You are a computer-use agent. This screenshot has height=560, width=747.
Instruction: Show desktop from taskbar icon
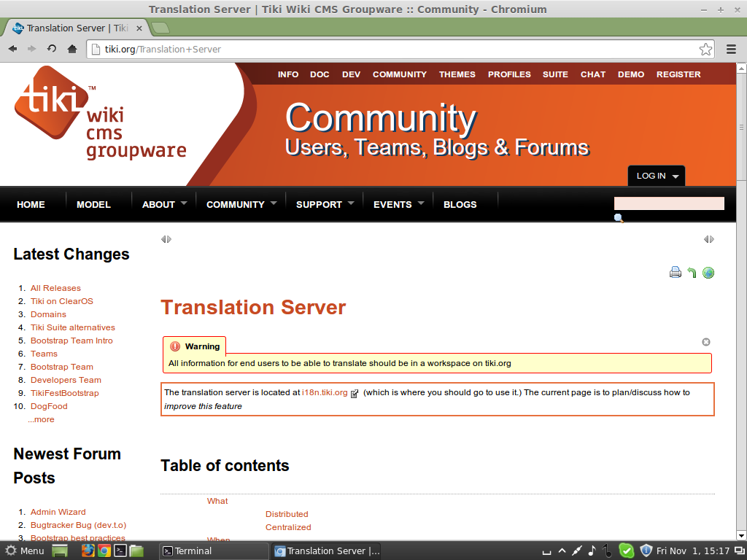[60, 551]
